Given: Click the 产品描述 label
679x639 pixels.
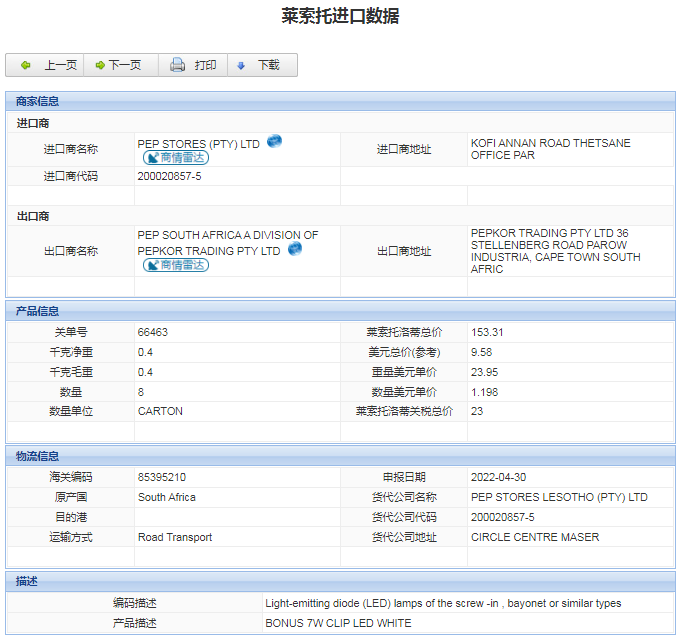Looking at the screenshot, I should [x=134, y=623].
